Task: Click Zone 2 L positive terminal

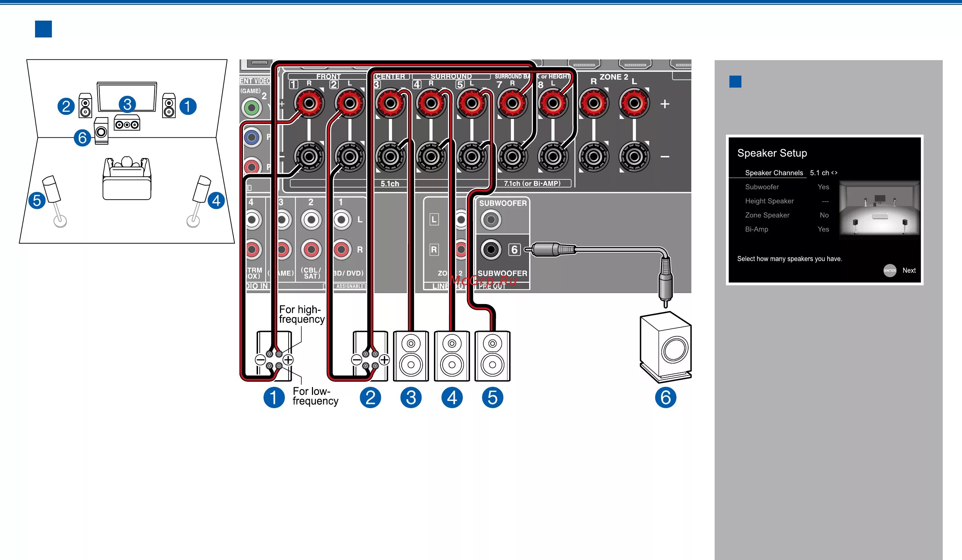Action: tap(634, 103)
